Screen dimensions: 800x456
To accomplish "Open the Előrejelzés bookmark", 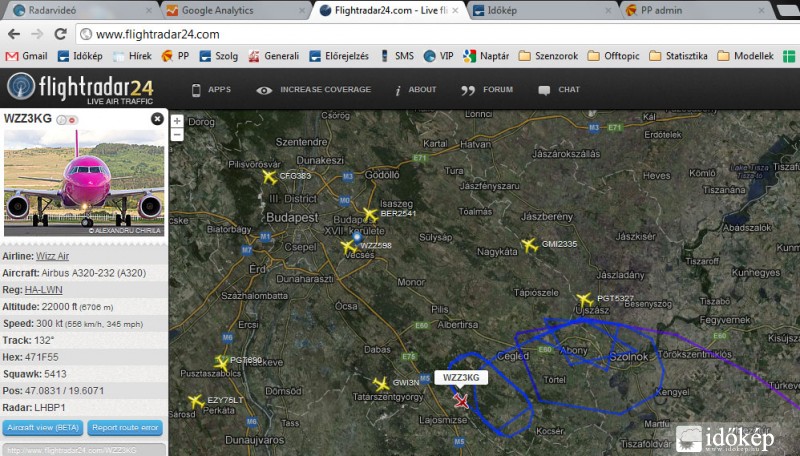I will (x=339, y=56).
